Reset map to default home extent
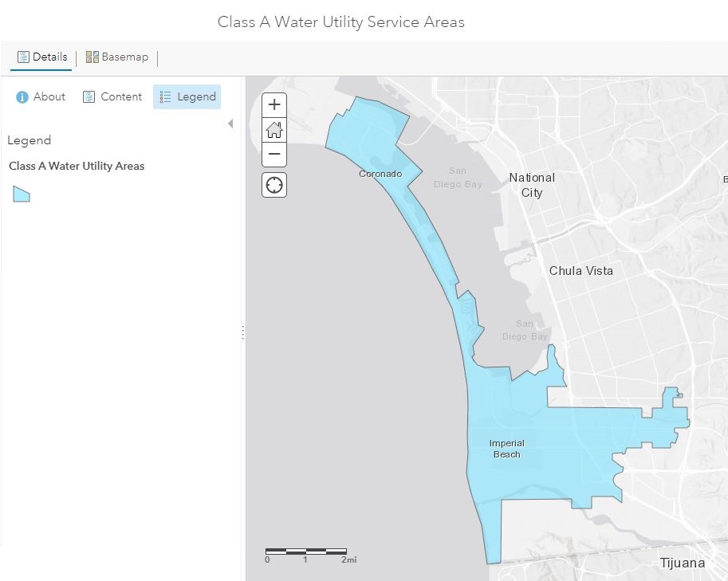Image resolution: width=728 pixels, height=581 pixels. [x=274, y=129]
